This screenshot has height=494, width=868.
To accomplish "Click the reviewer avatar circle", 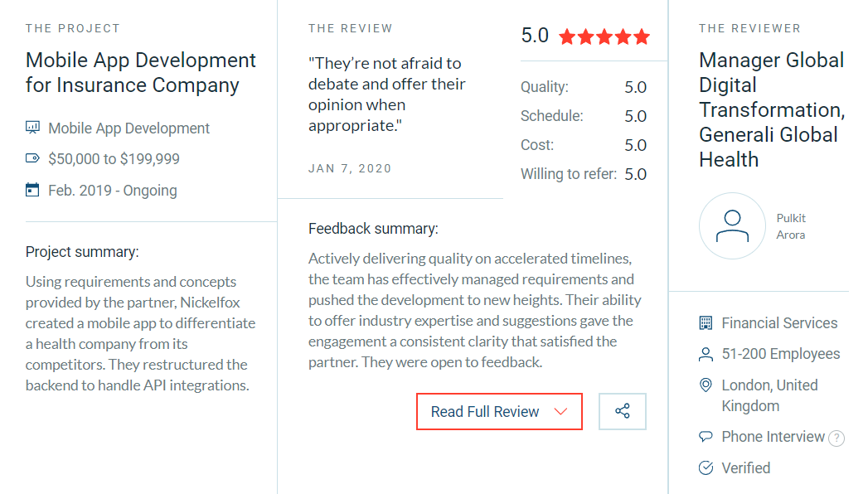I will pos(732,225).
